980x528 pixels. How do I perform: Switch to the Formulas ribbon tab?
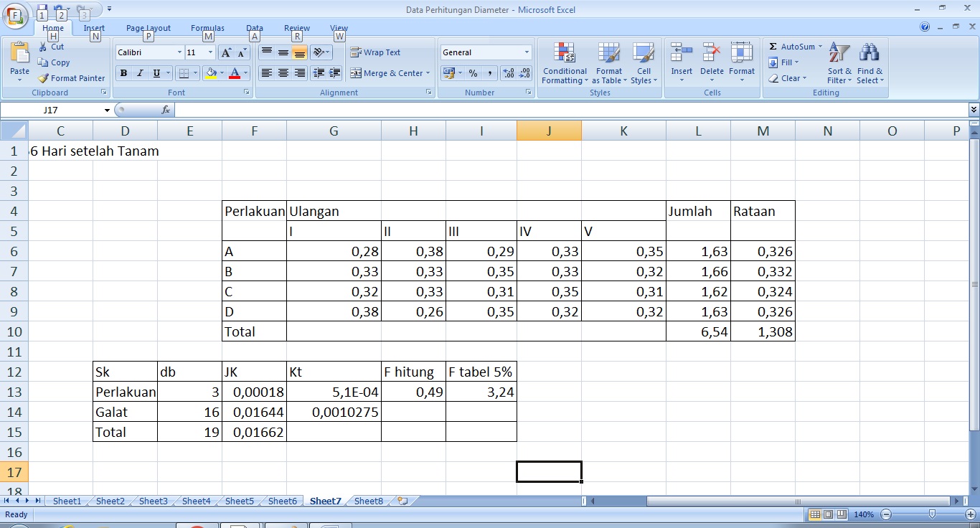point(207,28)
